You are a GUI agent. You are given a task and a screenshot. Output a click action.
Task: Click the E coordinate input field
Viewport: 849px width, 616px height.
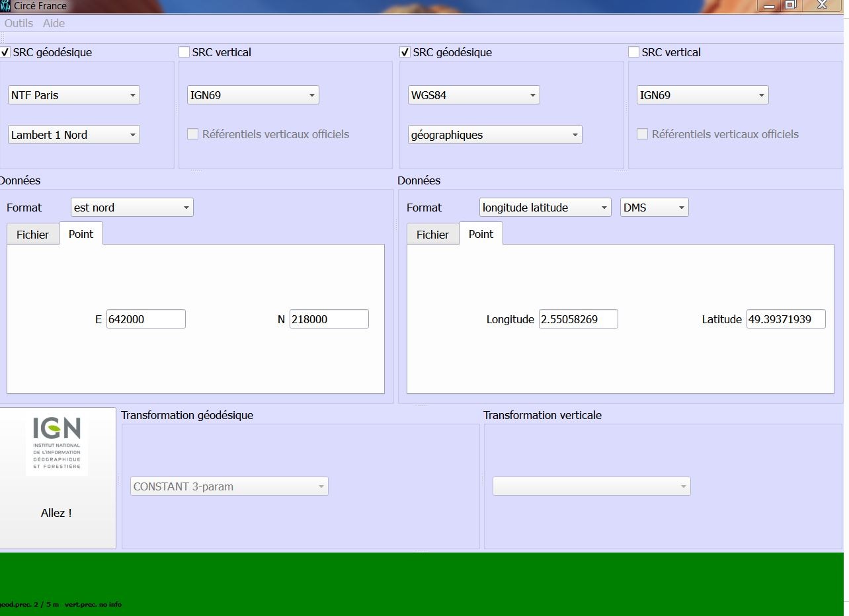coord(145,319)
